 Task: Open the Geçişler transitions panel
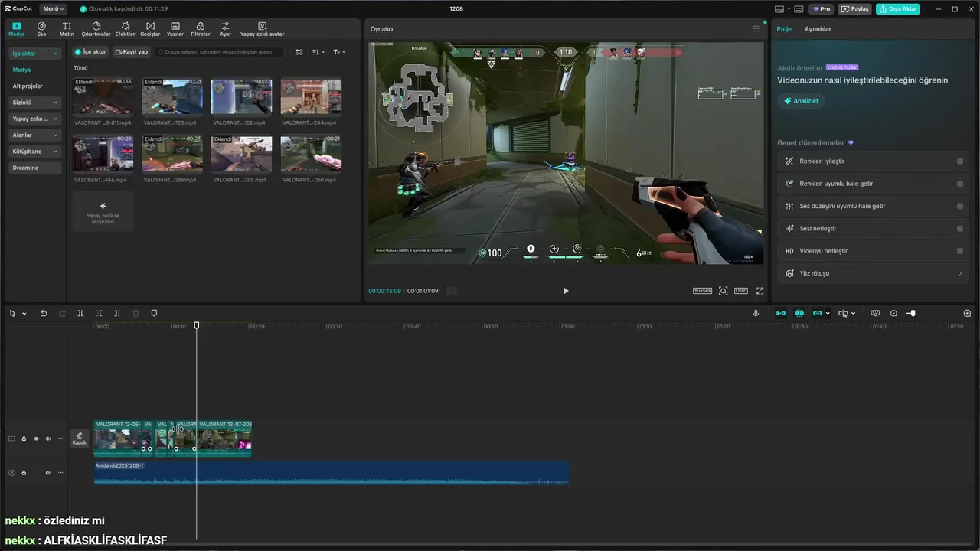tap(150, 29)
